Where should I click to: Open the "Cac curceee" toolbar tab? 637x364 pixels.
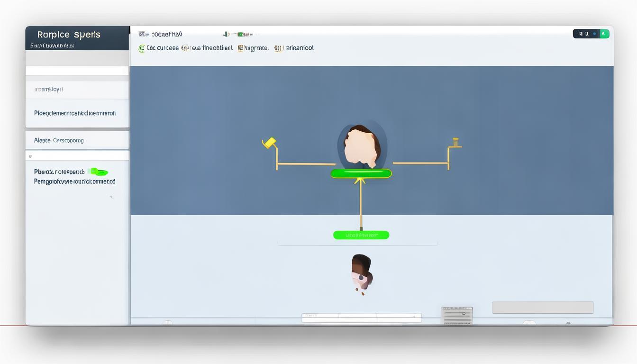pos(163,48)
